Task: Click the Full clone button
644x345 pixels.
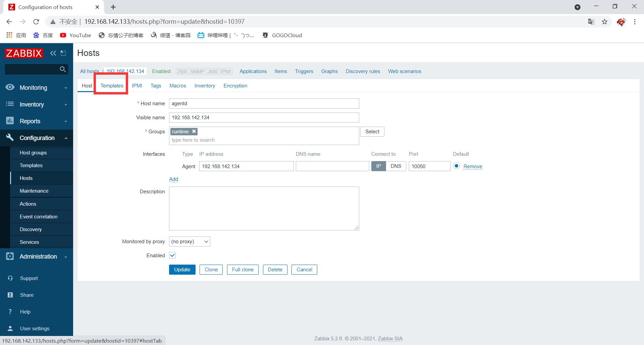Action: pos(243,270)
